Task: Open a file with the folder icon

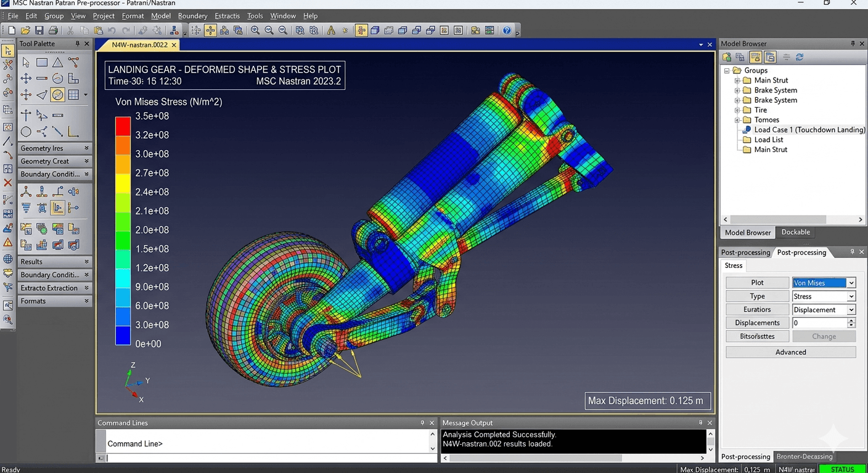Action: tap(25, 30)
